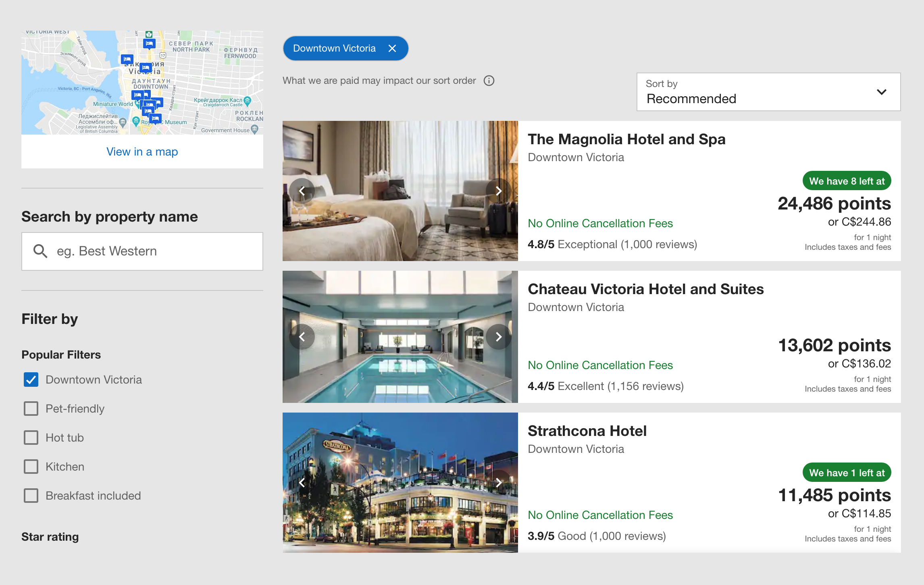This screenshot has width=924, height=585.
Task: Select the 13,602 points price
Action: 834,345
